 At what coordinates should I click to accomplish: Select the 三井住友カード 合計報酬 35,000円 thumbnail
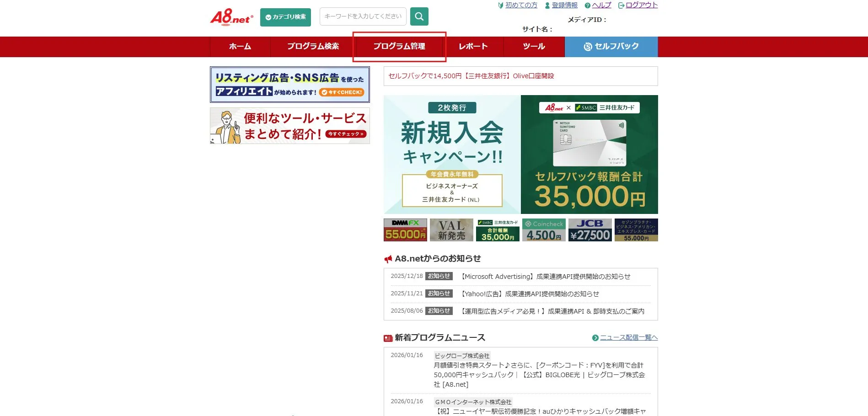tap(498, 230)
